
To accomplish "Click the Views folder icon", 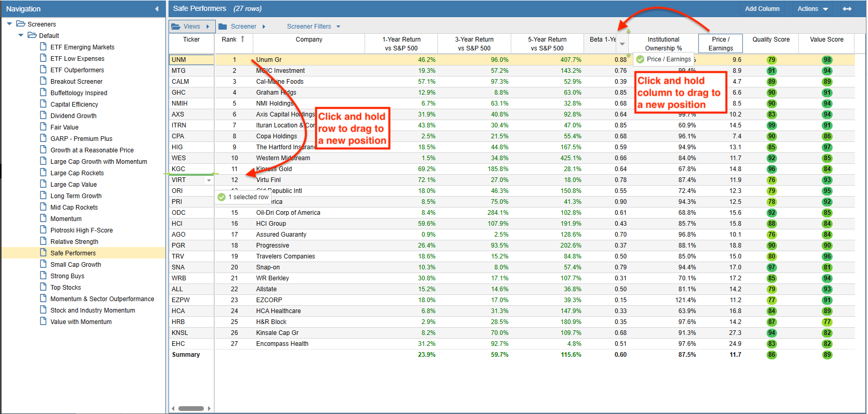I will pyautogui.click(x=176, y=27).
